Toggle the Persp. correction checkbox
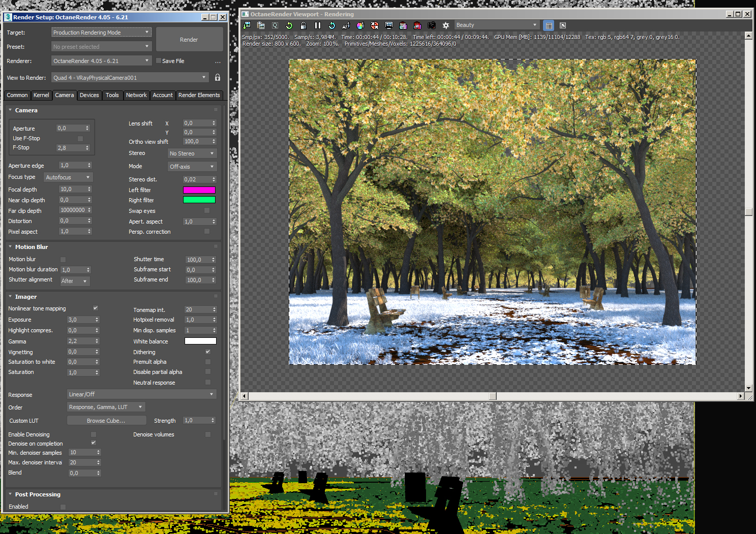 click(x=207, y=231)
